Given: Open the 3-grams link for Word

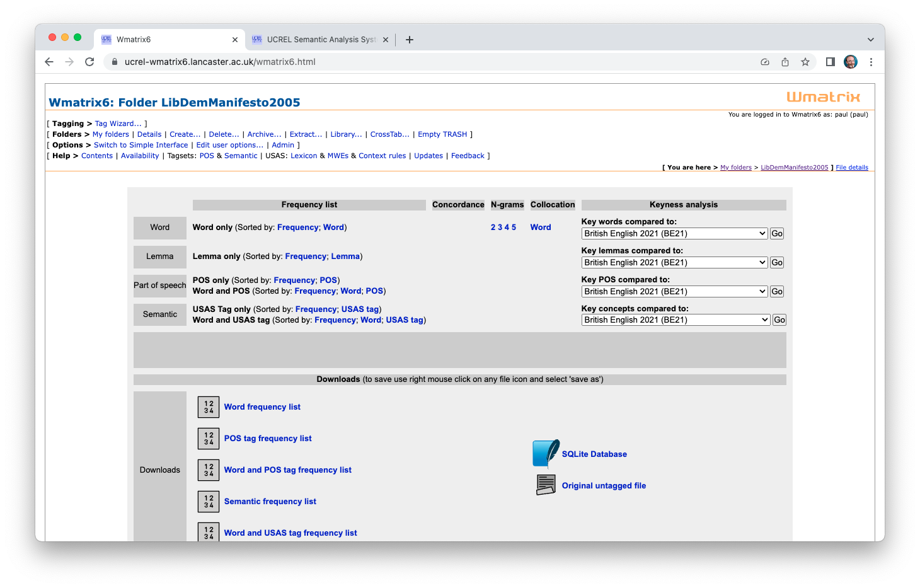Looking at the screenshot, I should point(500,228).
